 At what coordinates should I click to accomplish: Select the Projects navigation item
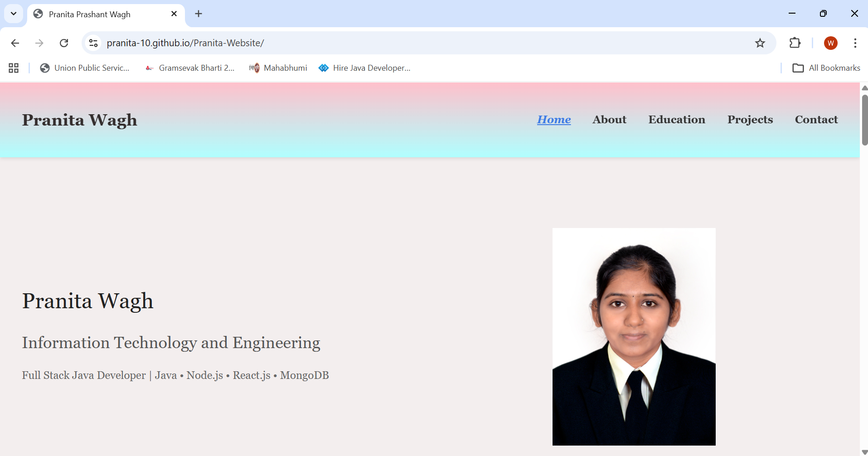tap(750, 119)
